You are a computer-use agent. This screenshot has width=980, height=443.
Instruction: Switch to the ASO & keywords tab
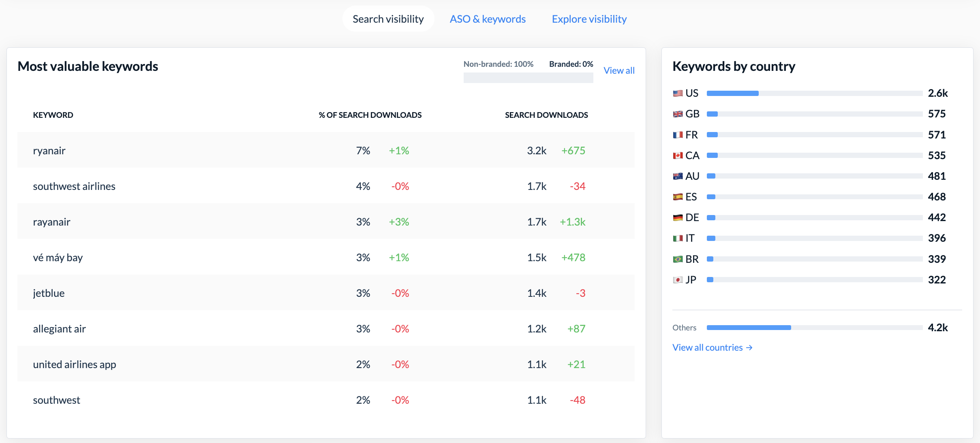click(488, 19)
